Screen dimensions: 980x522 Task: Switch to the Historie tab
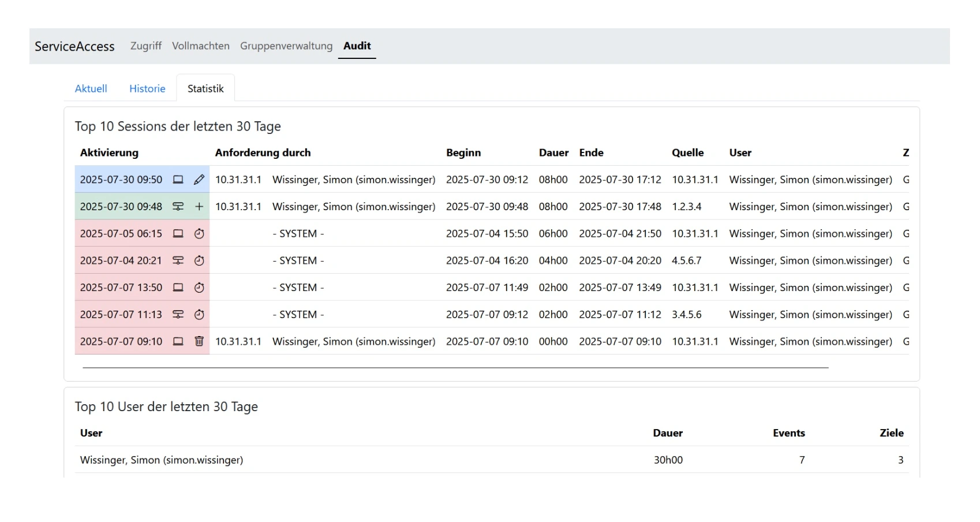(x=147, y=88)
